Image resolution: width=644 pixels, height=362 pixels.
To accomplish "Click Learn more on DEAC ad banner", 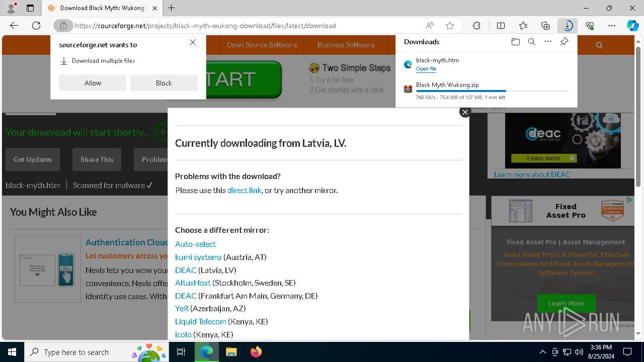I will pyautogui.click(x=544, y=158).
